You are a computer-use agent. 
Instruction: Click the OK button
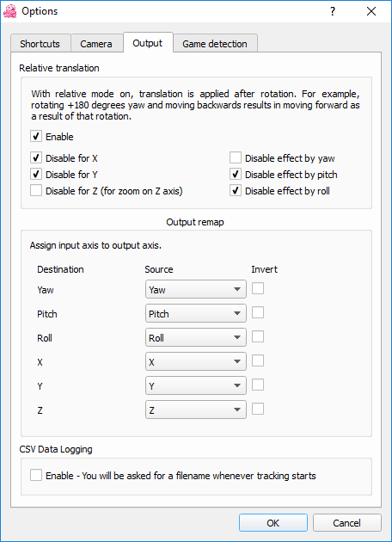273,523
